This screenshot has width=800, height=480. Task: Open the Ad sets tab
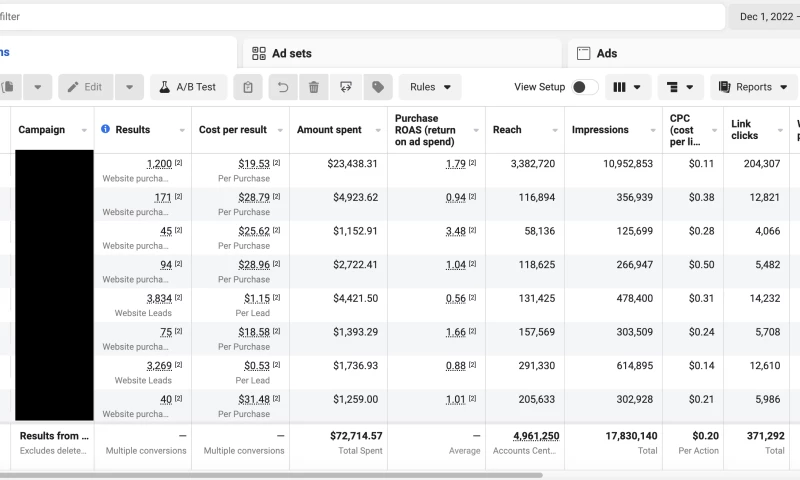pyautogui.click(x=402, y=53)
